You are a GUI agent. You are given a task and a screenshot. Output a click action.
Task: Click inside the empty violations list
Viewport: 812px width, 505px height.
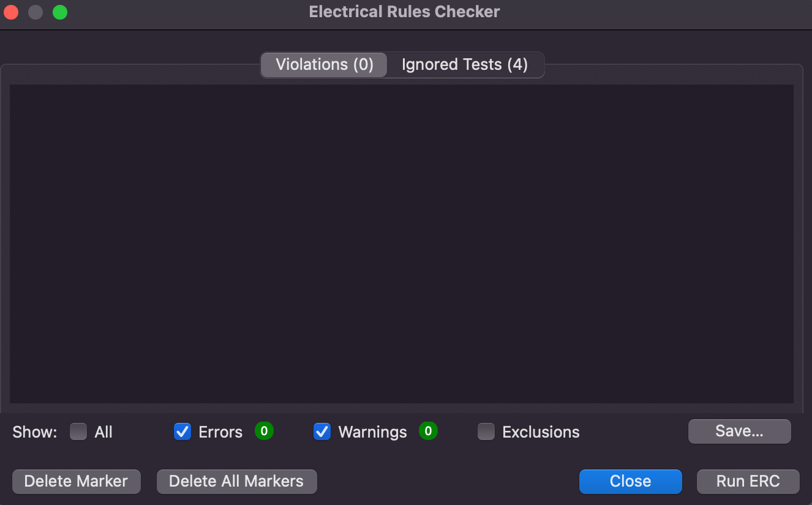pyautogui.click(x=401, y=244)
